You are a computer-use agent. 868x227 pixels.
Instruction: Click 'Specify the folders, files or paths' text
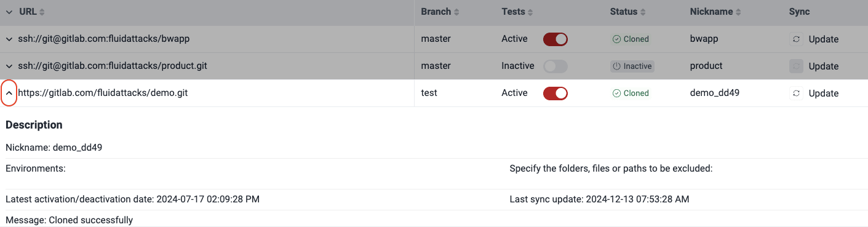point(611,168)
